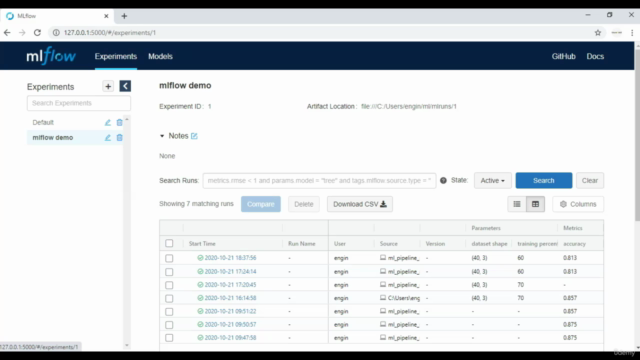This screenshot has width=640, height=360.
Task: Open run link 2020-10-21 09:47:58
Action: point(230,338)
